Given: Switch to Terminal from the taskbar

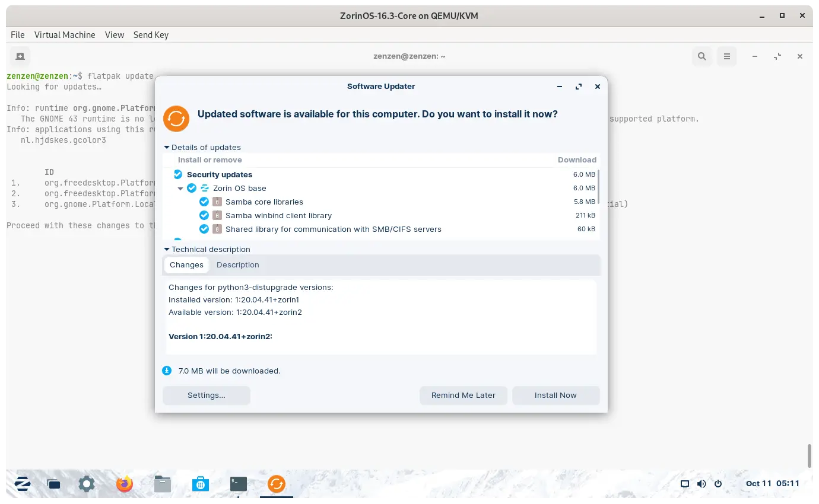Looking at the screenshot, I should coord(239,484).
